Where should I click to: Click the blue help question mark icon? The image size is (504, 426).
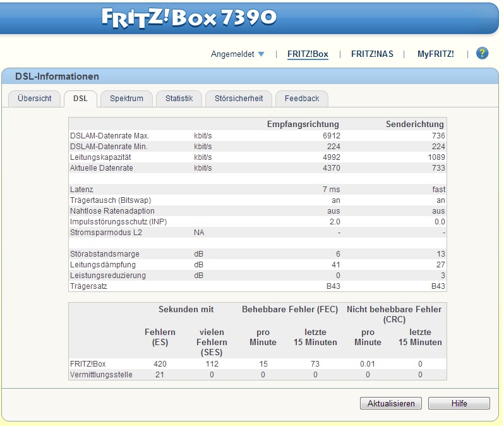point(482,54)
